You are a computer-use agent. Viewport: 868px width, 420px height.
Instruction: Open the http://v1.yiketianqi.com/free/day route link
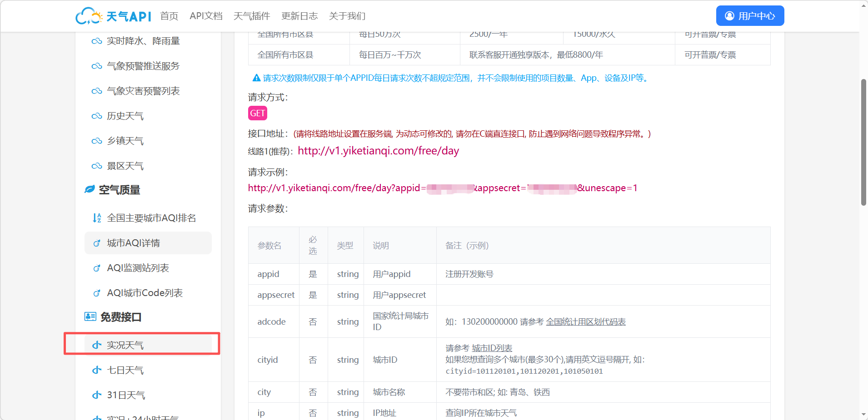click(378, 151)
